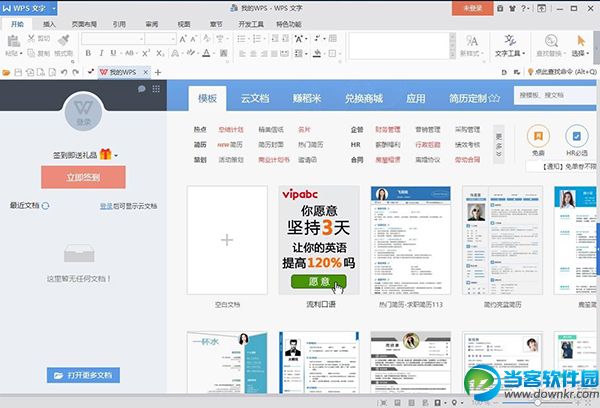The width and height of the screenshot is (600, 408).
Task: Toggle bold formatting
Action: pyautogui.click(x=88, y=53)
